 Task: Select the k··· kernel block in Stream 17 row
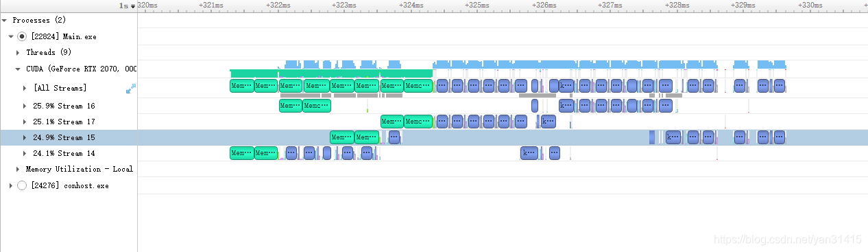(x=548, y=122)
